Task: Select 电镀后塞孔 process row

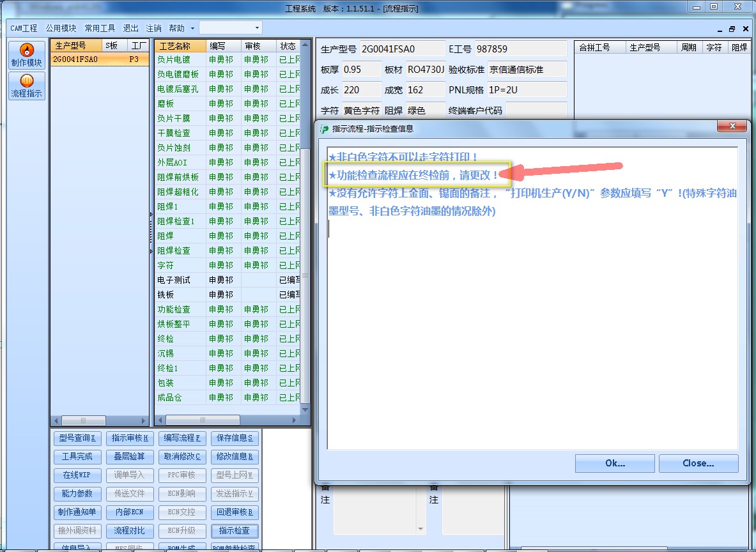Action: (228, 89)
